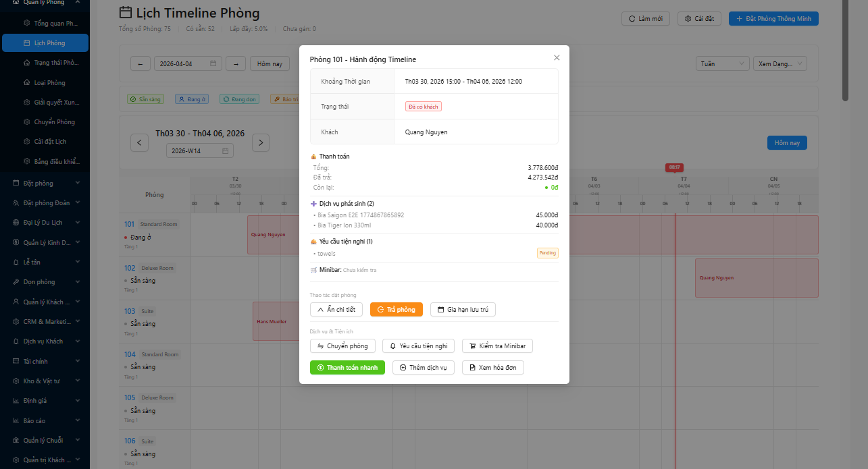This screenshot has height=469, width=868.
Task: Expand the Tài chính sidebar group
Action: pyautogui.click(x=45, y=361)
